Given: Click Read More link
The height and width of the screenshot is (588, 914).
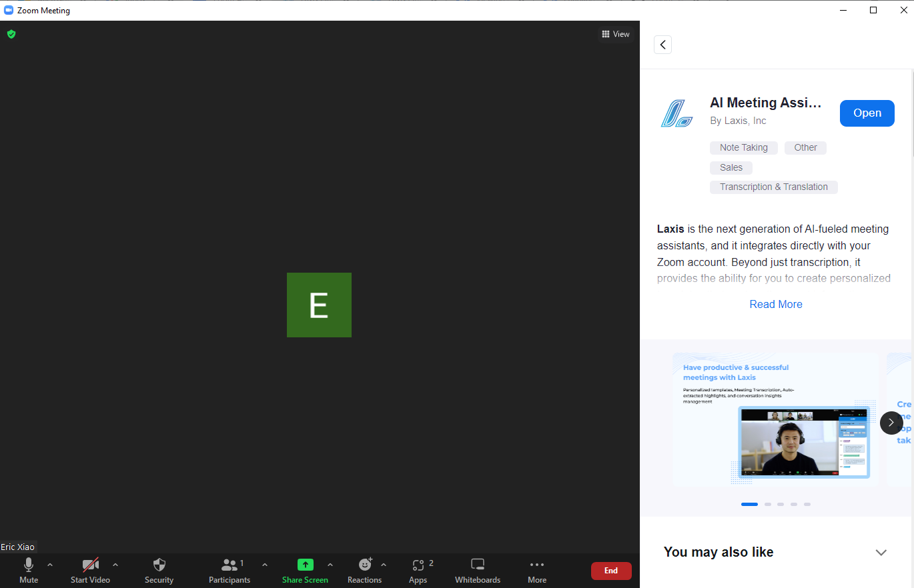Looking at the screenshot, I should point(776,304).
